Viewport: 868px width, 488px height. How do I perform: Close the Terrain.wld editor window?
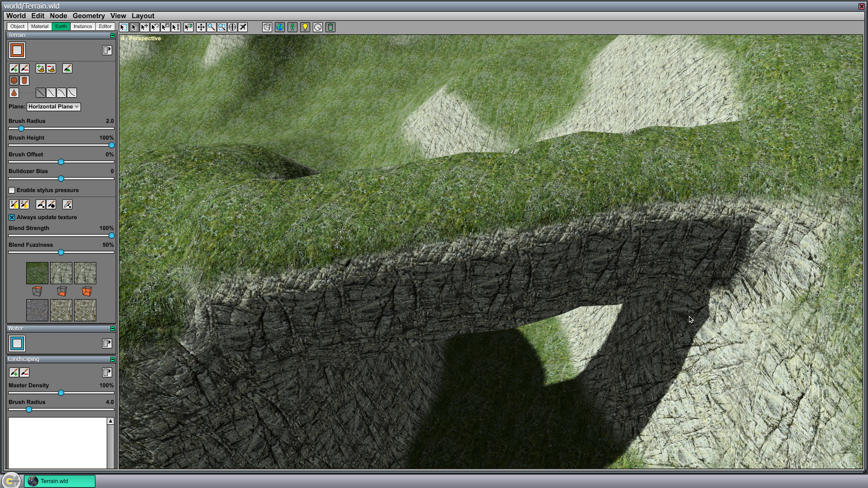coord(861,6)
